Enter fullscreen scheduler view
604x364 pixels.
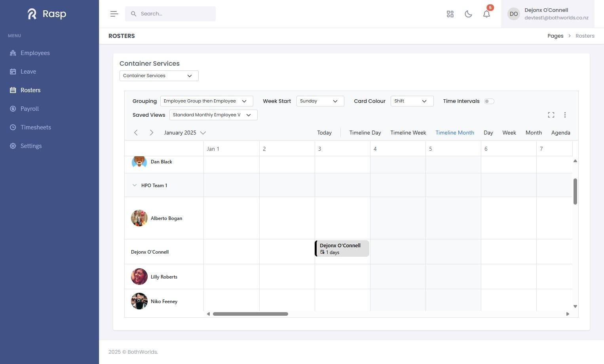551,115
